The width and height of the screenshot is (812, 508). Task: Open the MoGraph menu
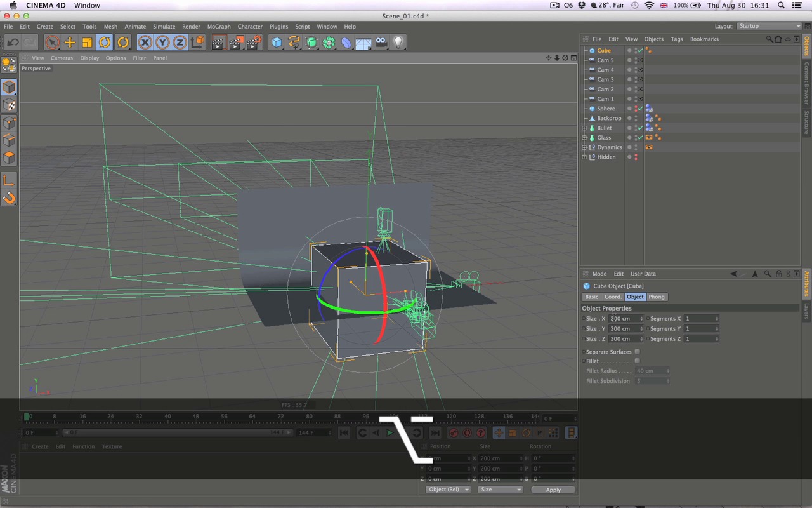219,27
